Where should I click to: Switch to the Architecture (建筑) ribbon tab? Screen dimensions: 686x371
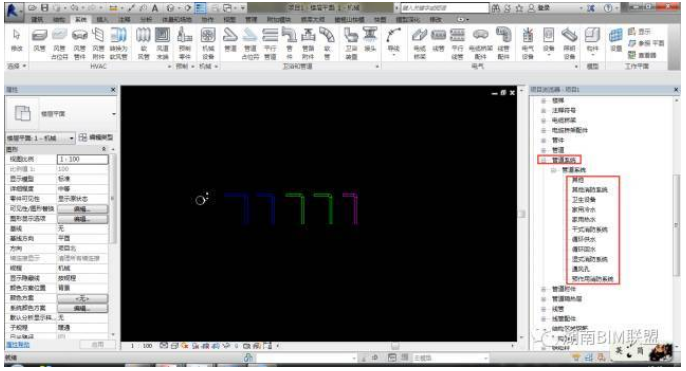tap(37, 20)
